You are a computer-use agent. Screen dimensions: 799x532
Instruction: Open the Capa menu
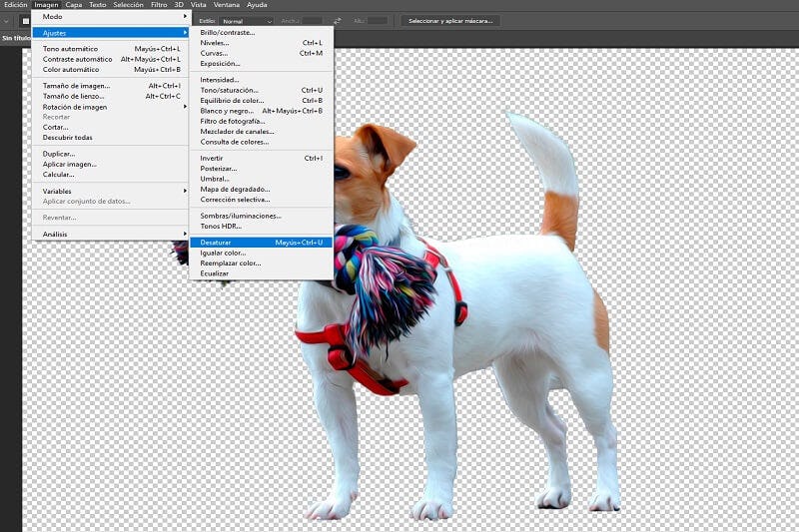click(x=74, y=5)
